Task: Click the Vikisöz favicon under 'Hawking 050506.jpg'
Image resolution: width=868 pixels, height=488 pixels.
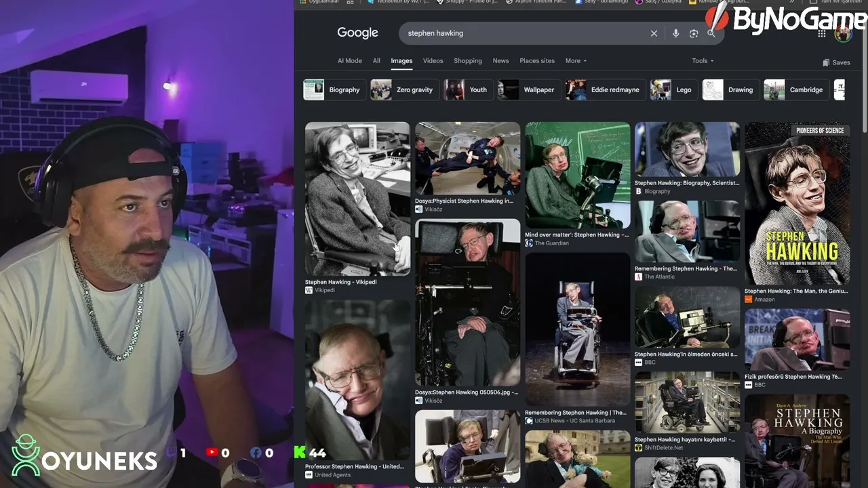Action: tap(418, 401)
